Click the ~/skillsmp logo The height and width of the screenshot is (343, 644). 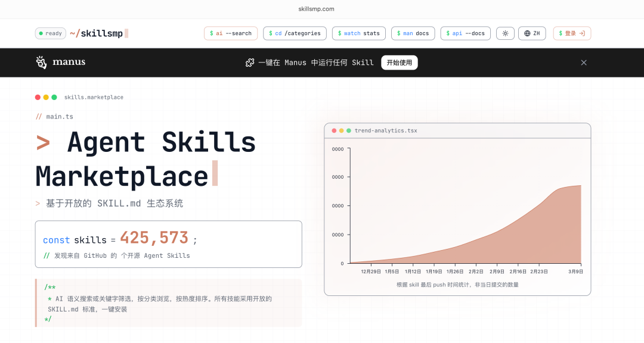tap(98, 33)
